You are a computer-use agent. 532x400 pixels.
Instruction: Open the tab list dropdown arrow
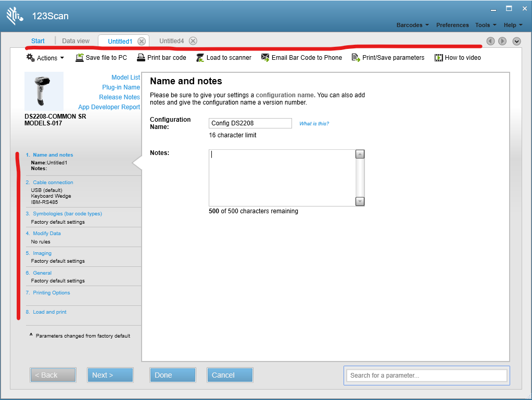(x=517, y=42)
